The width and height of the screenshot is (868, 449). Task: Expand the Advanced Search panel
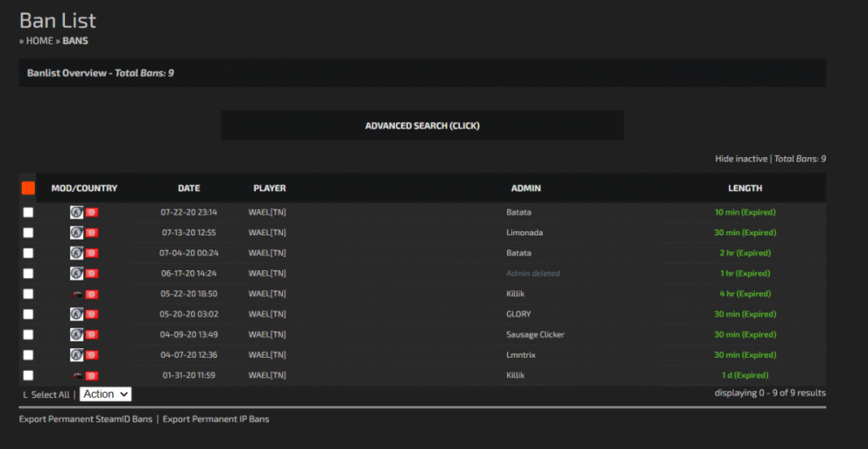point(422,126)
